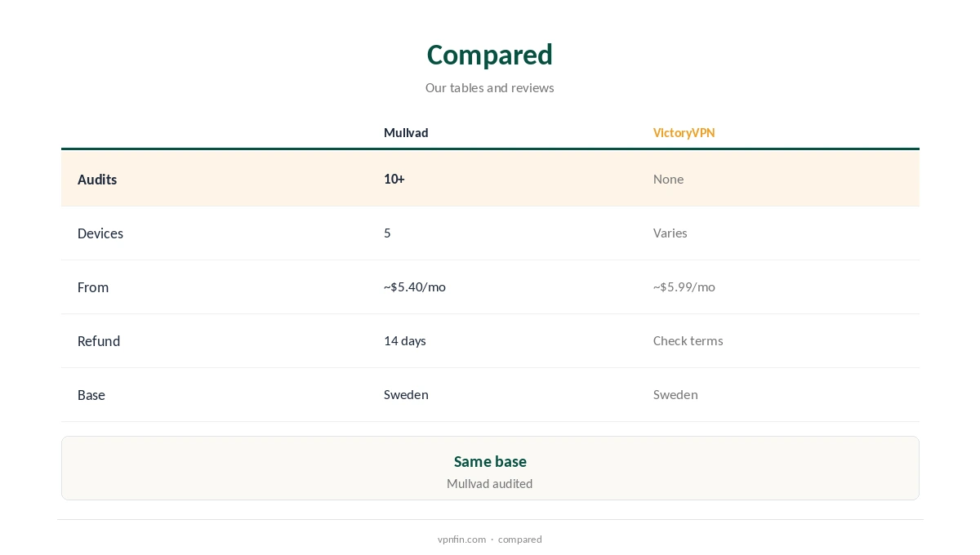Viewport: 980px width, 555px height.
Task: Click the 'Varies' devices value
Action: click(670, 233)
